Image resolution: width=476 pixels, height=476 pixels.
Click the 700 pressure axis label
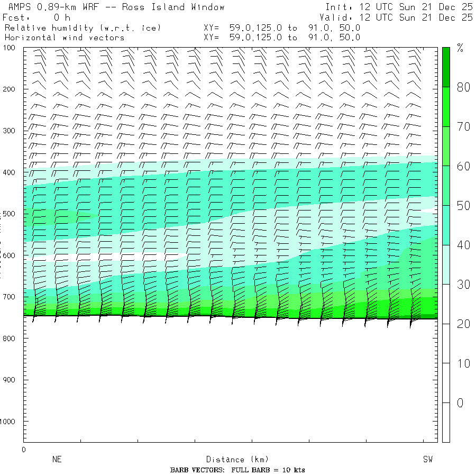(x=9, y=297)
